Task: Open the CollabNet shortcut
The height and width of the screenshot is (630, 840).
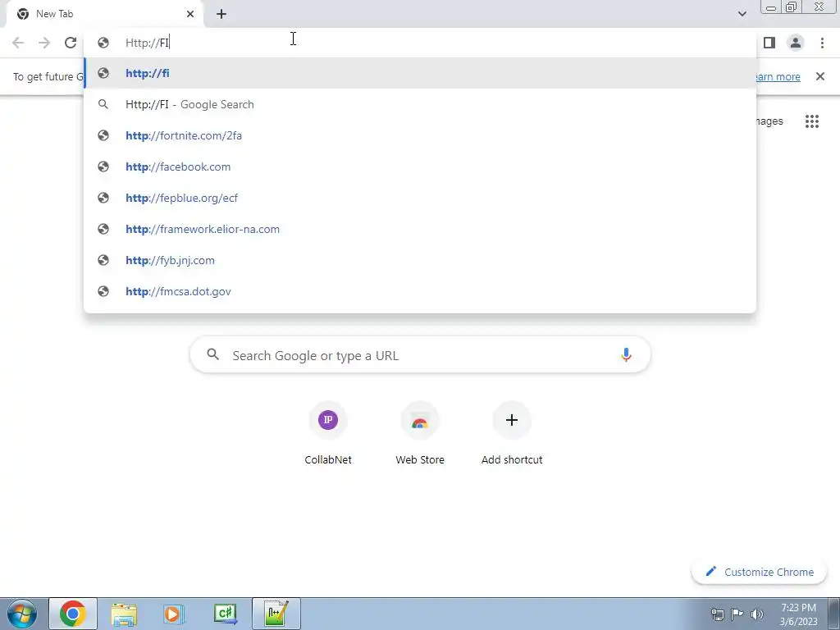Action: 328,434
